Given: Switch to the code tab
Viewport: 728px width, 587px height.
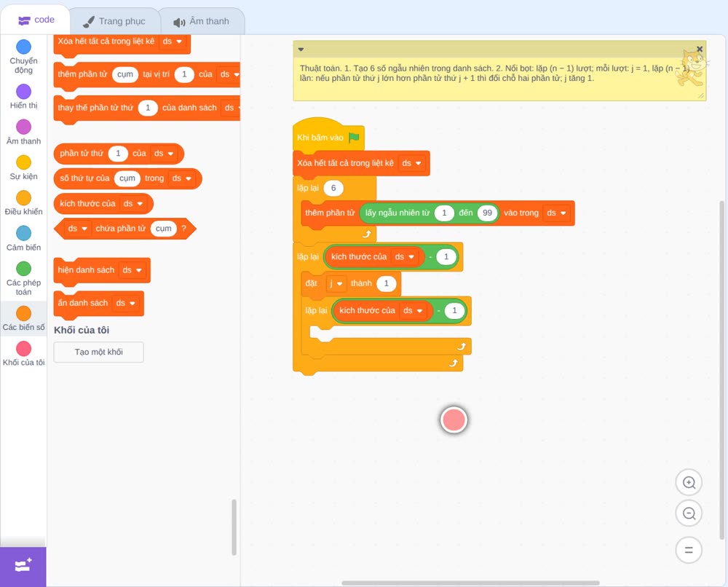Looking at the screenshot, I should [x=36, y=20].
